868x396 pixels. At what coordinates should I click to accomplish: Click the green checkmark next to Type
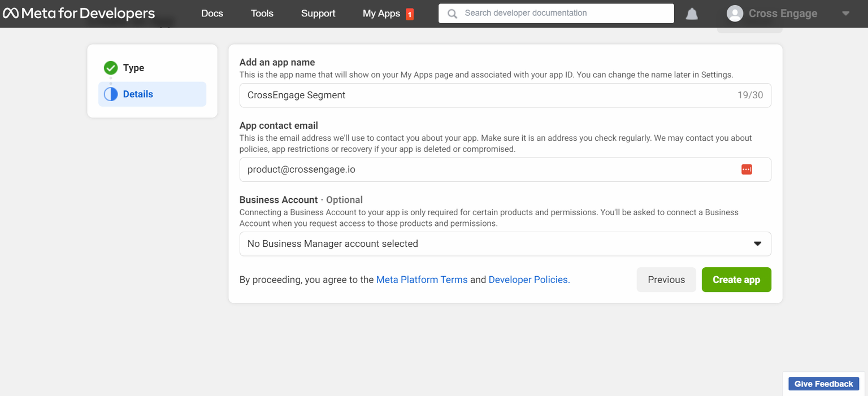point(111,68)
